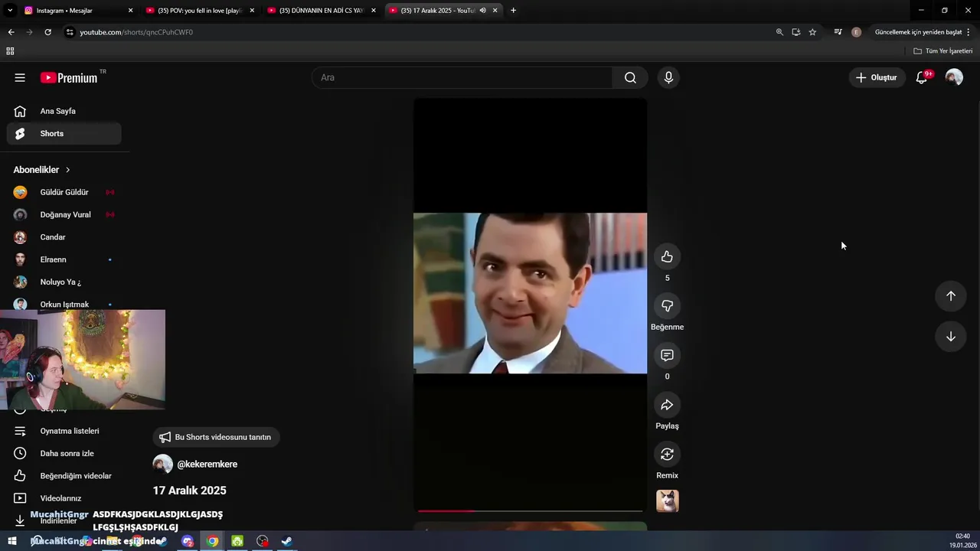The image size is (980, 551).
Task: Open OBS Studio from the taskbar
Action: [x=263, y=541]
